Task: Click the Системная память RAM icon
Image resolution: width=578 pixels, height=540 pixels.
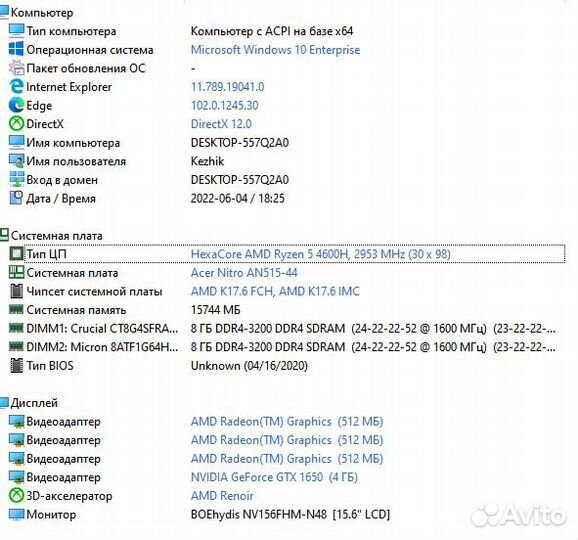Action: tap(16, 309)
